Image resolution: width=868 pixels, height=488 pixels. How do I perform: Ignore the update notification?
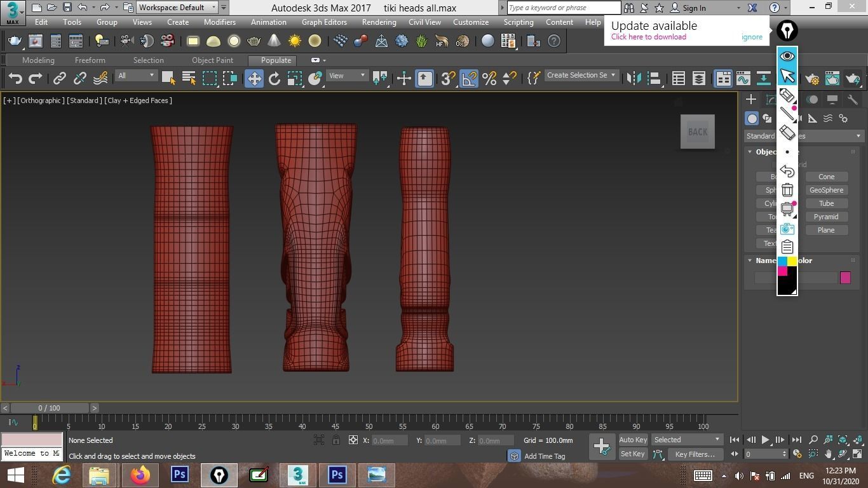pos(752,37)
